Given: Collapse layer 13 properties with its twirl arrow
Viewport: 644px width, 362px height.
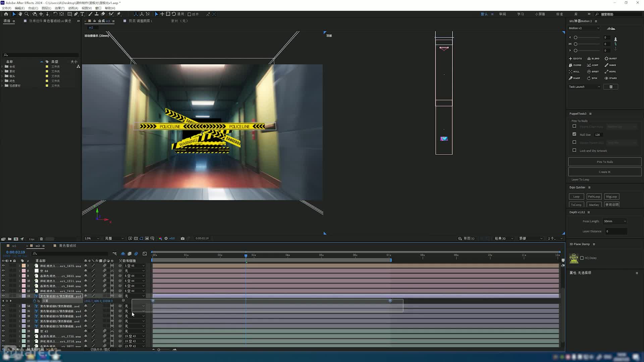Looking at the screenshot, I should coord(19,296).
